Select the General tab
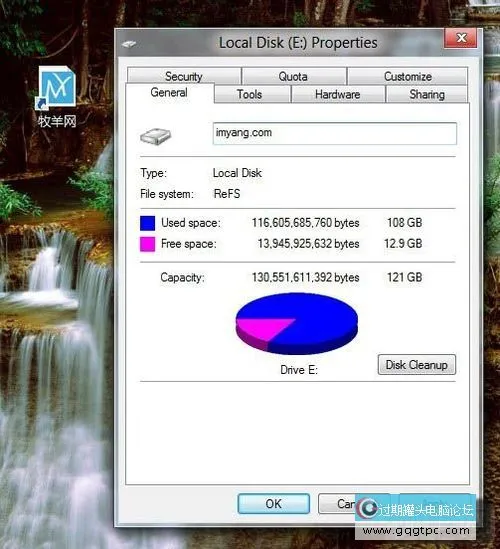 169,92
